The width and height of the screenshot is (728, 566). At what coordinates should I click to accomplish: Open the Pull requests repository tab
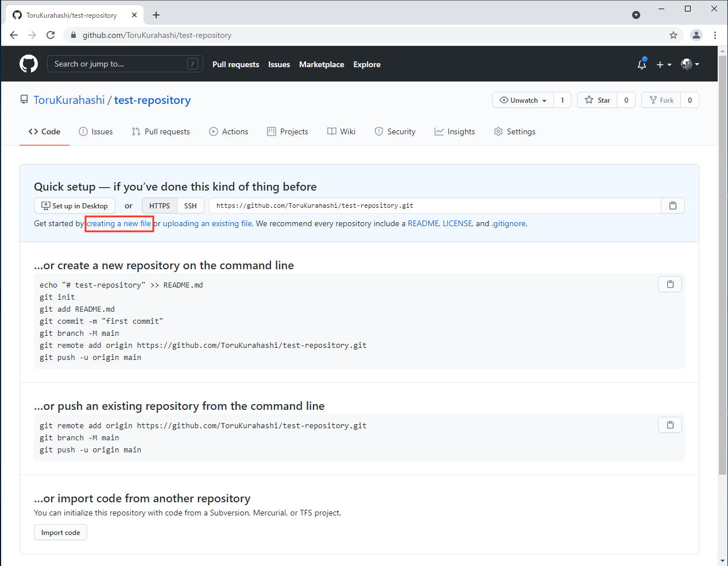[161, 131]
